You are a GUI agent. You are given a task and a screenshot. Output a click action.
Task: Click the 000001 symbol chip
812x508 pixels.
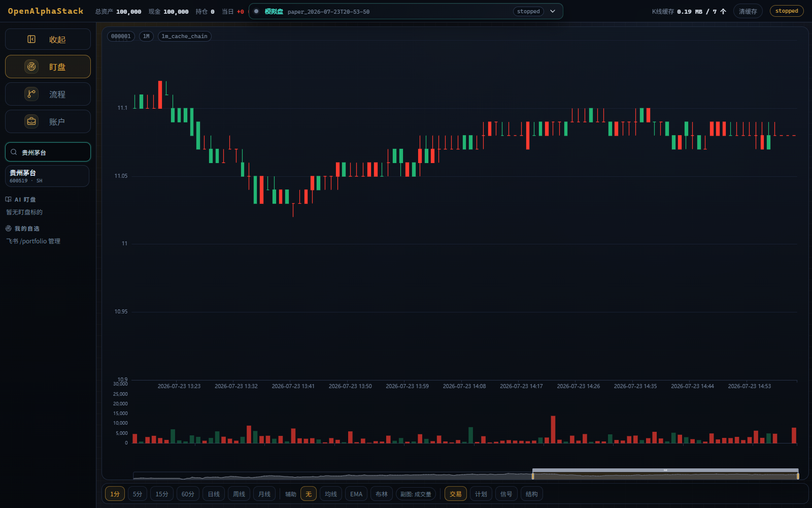click(x=121, y=36)
